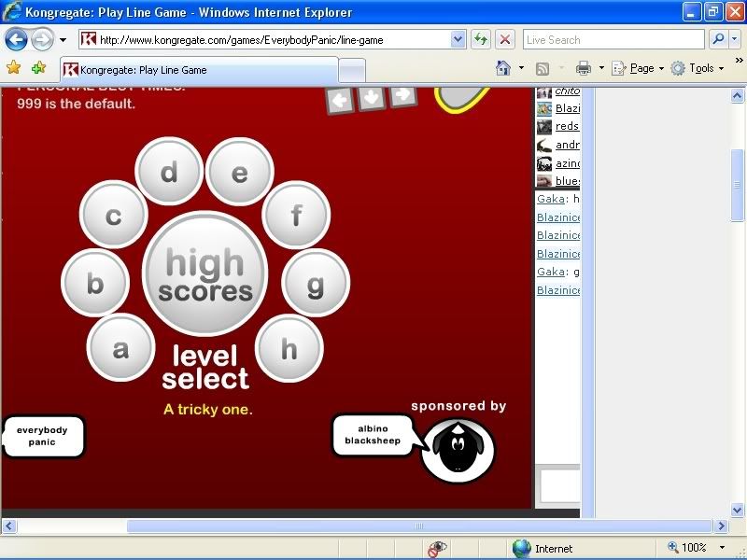This screenshot has height=560, width=747.
Task: Pick level g circle
Action: tap(316, 283)
